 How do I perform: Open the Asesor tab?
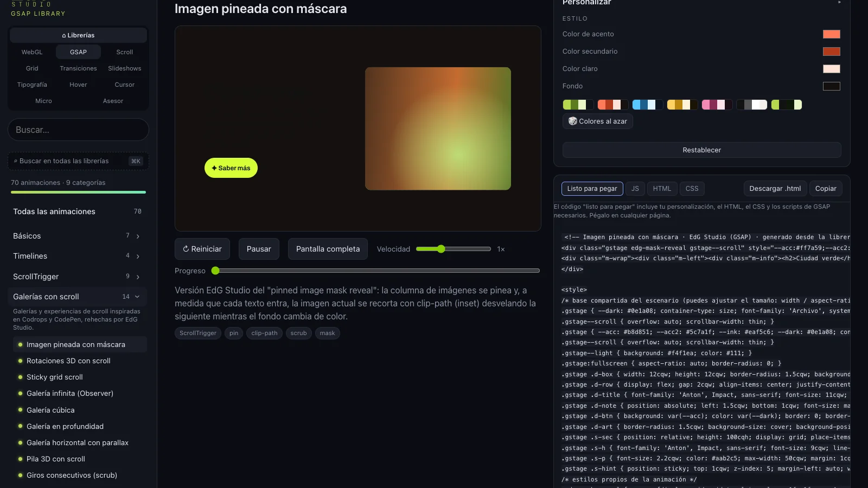pyautogui.click(x=113, y=101)
